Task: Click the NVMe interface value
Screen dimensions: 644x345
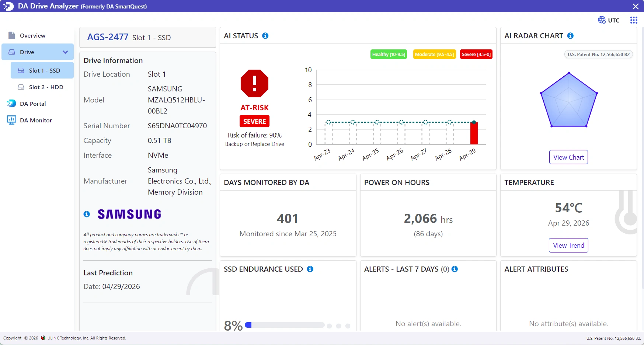Action: point(158,155)
